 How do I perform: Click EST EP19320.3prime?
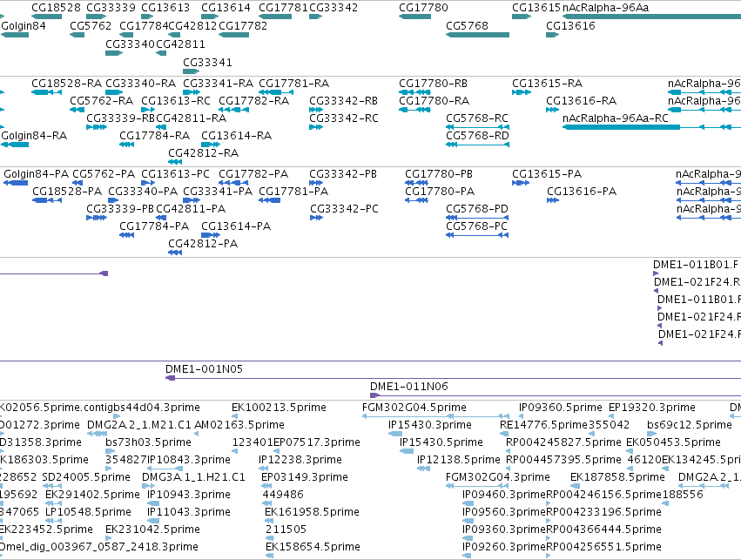(611, 416)
